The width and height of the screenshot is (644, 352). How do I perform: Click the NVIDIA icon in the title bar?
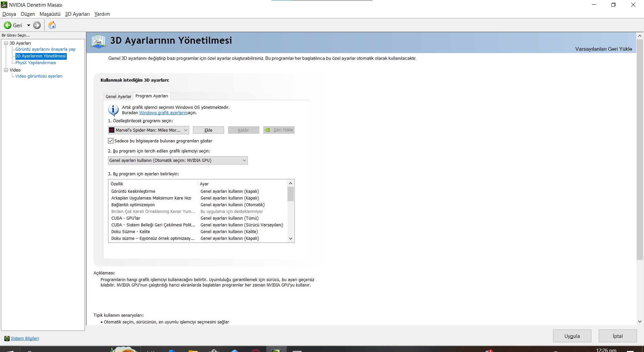tap(4, 5)
